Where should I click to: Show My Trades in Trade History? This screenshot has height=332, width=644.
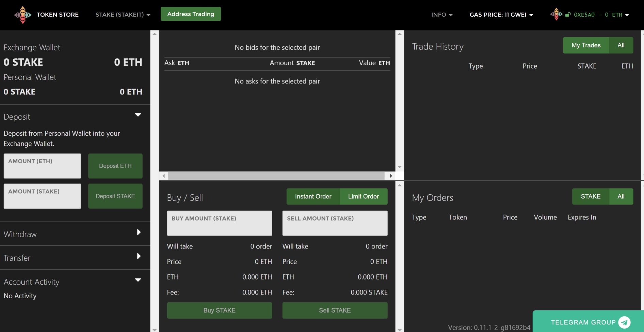coord(586,45)
